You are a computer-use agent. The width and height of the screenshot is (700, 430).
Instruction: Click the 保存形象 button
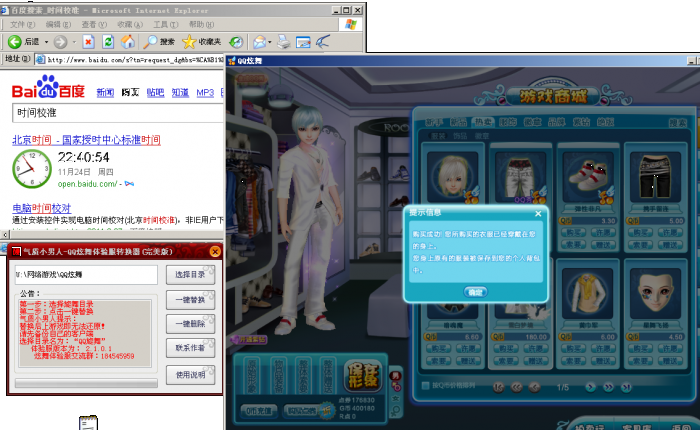pos(363,376)
